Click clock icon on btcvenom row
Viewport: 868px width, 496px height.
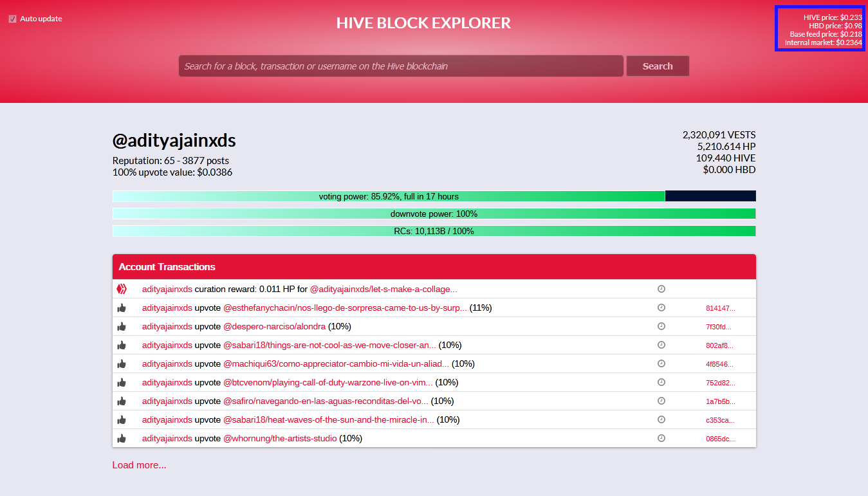point(661,382)
